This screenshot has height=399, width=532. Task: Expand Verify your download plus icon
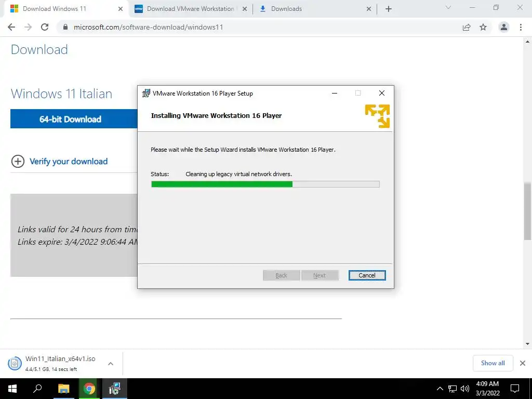coord(18,162)
